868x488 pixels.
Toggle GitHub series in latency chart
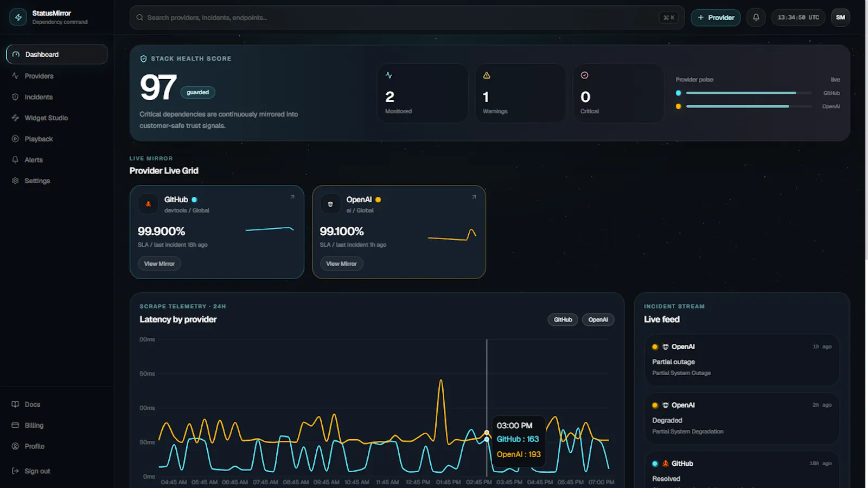pyautogui.click(x=563, y=320)
